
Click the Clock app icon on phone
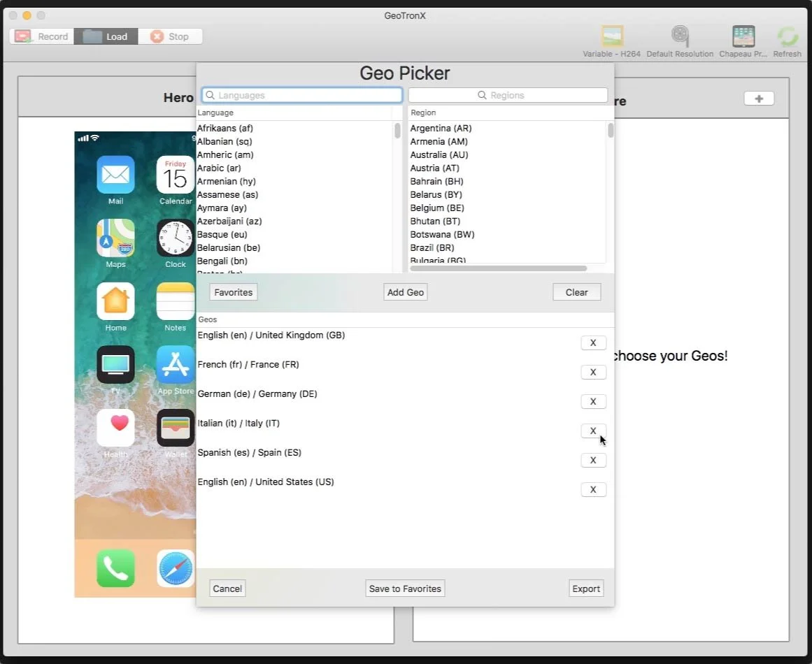[x=175, y=238]
